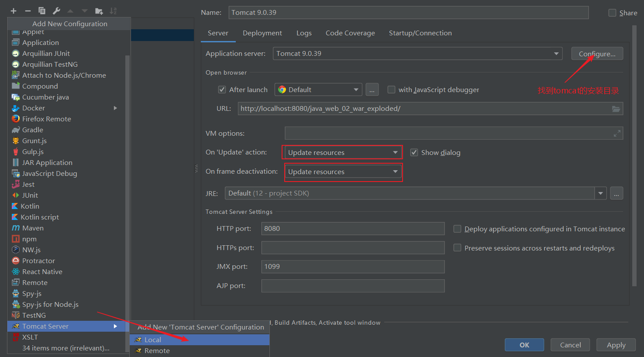
Task: Choose Remote Tomcat Server configuration
Action: [200, 350]
